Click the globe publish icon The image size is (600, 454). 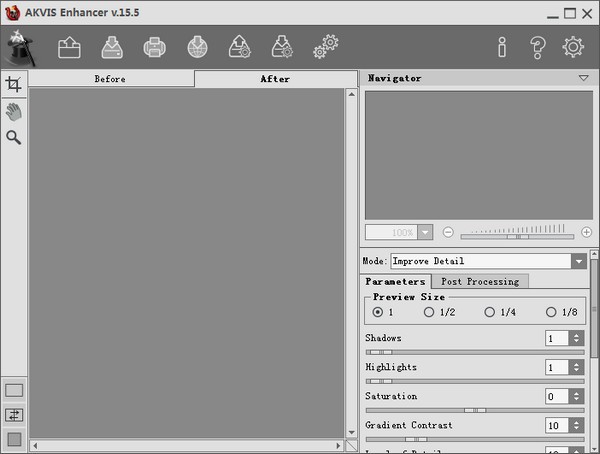coord(197,47)
